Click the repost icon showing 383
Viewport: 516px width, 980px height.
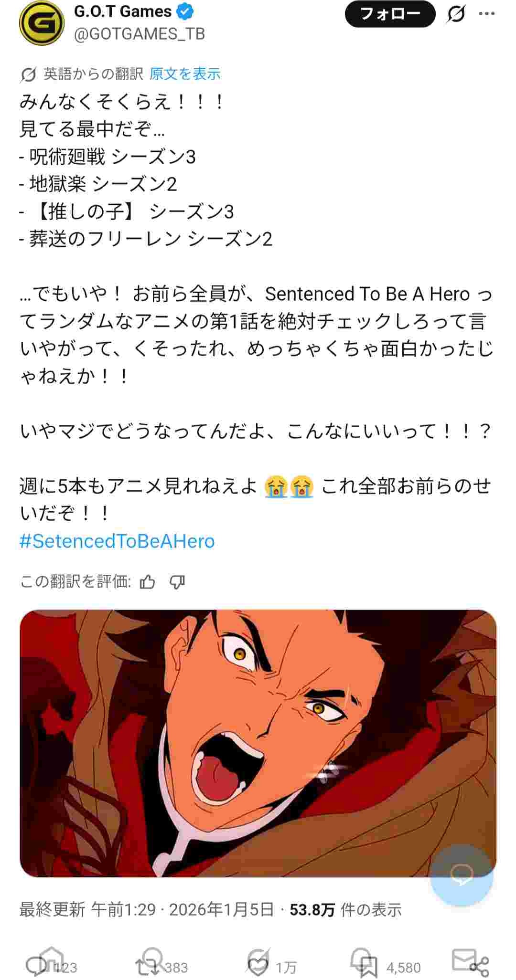click(161, 967)
